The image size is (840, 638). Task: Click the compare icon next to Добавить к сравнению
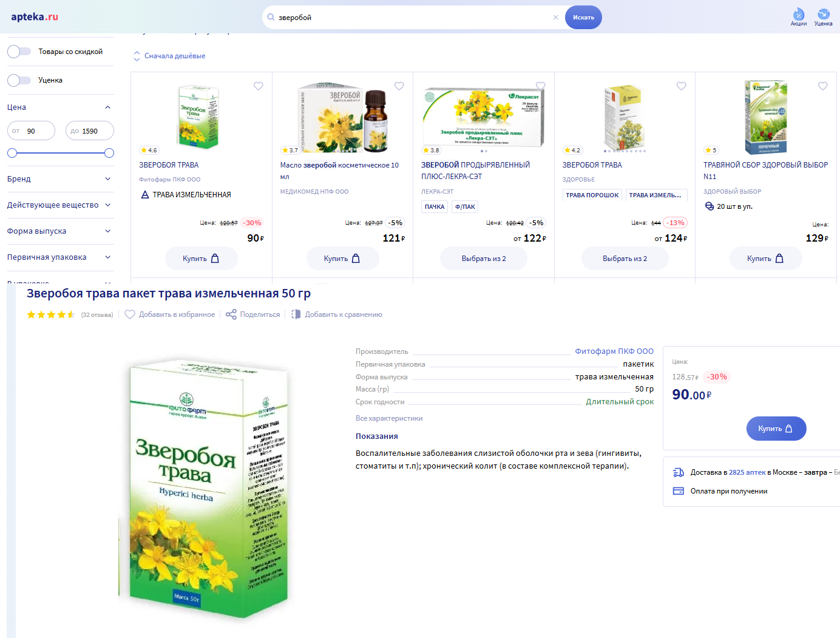(296, 314)
